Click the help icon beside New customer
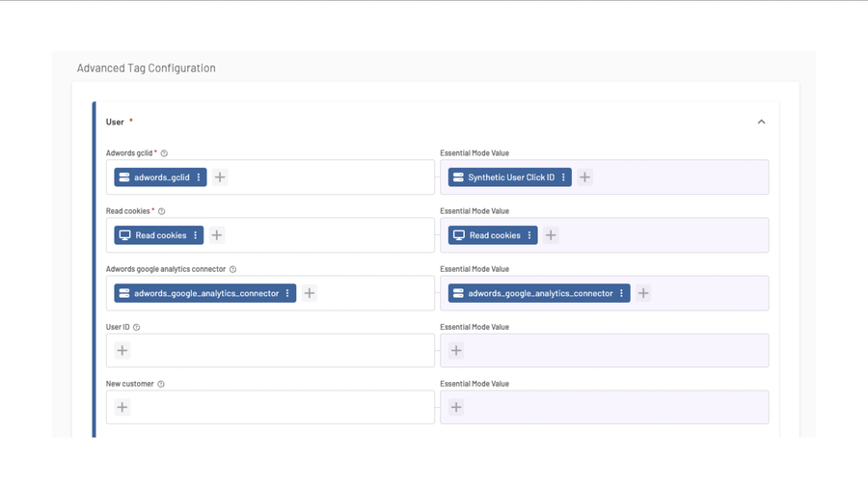The height and width of the screenshot is (487, 868). 161,384
